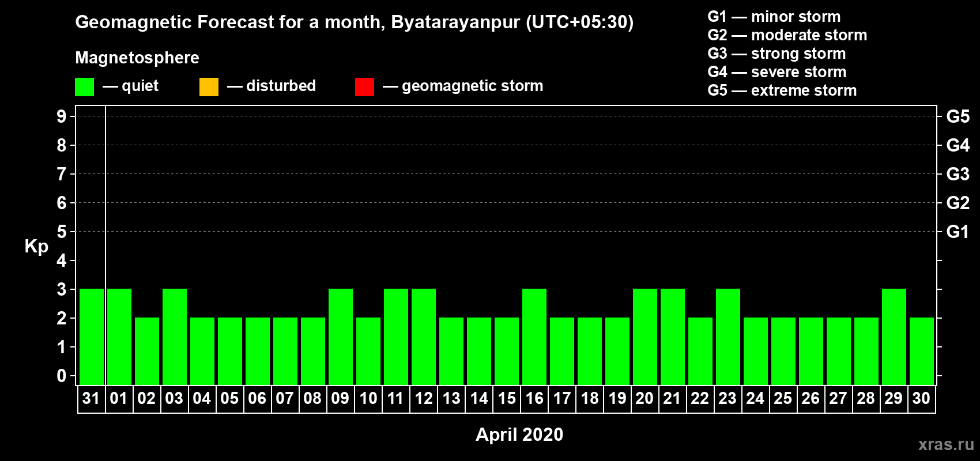
Task: Select the bar for March 31
Action: click(x=92, y=337)
